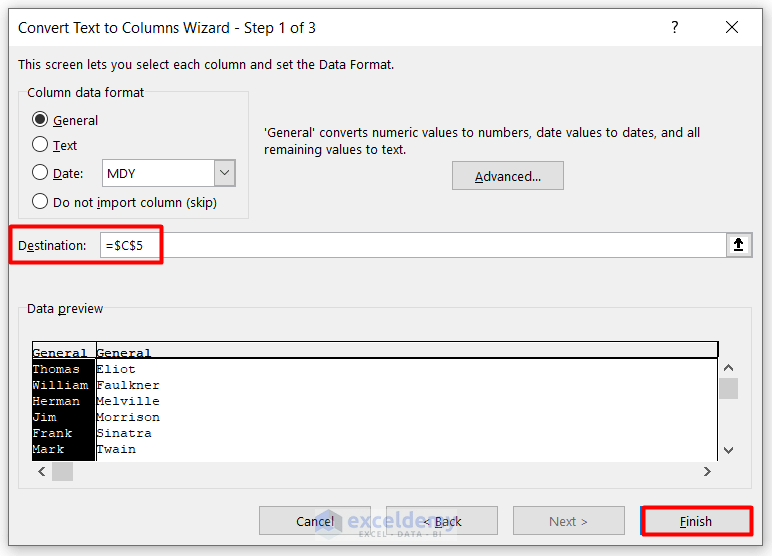Screen dimensions: 772x556
Task: Click the Melville entry in the preview
Action: (128, 401)
